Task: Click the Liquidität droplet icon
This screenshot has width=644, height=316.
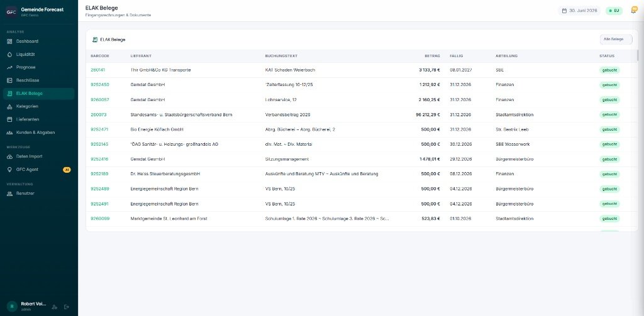Action: (x=10, y=54)
